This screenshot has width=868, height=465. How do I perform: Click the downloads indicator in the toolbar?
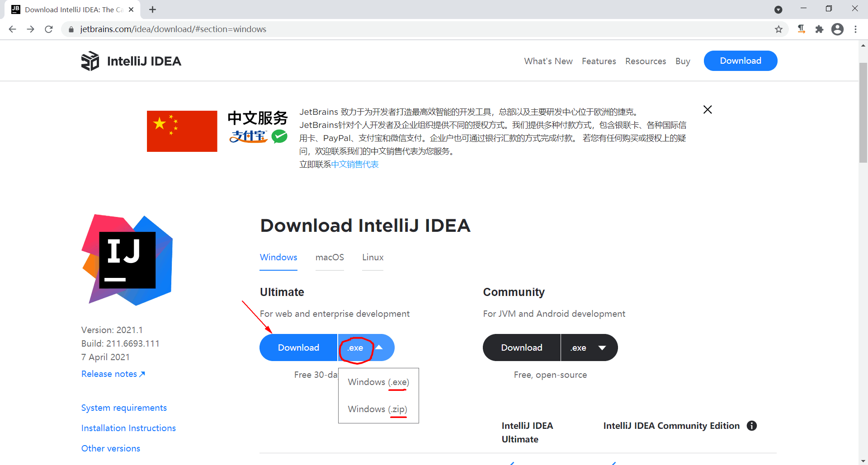coord(778,9)
